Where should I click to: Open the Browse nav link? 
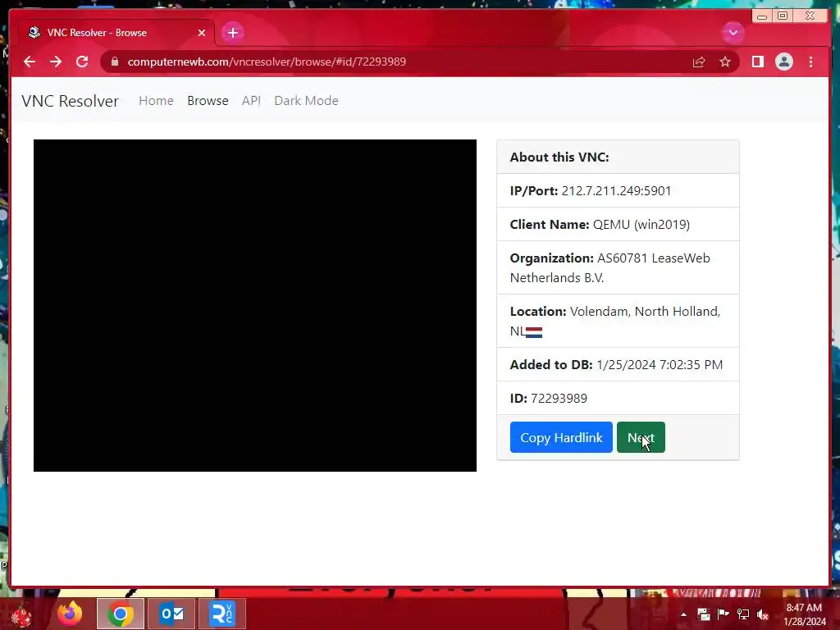coord(208,101)
